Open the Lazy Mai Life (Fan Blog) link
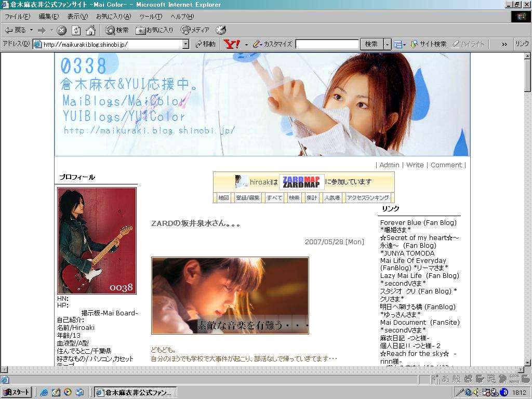 (x=419, y=275)
